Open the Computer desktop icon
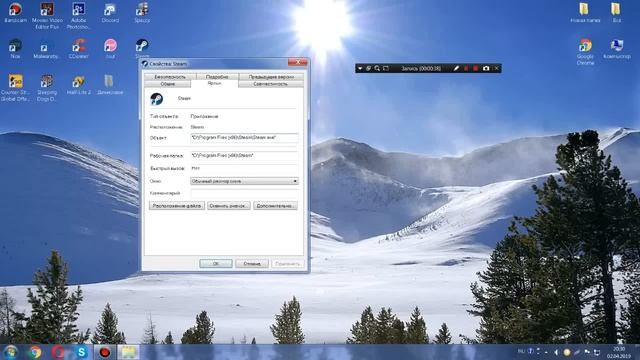 (617, 49)
